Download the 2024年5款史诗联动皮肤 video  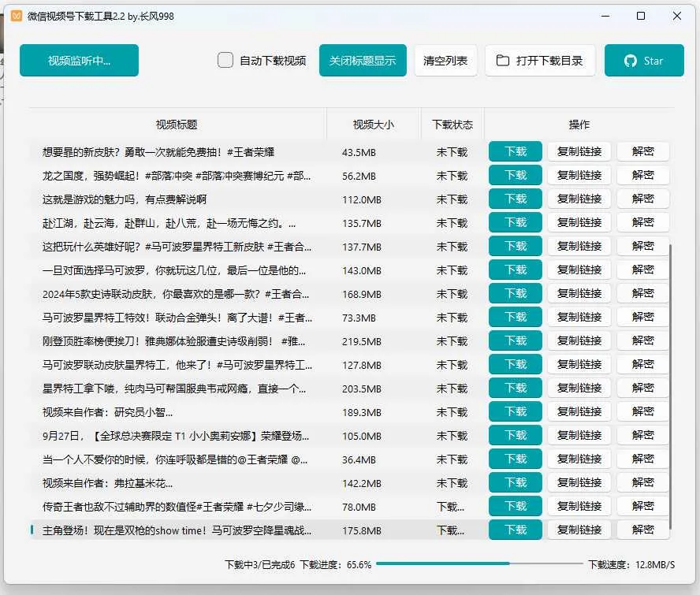(x=516, y=294)
